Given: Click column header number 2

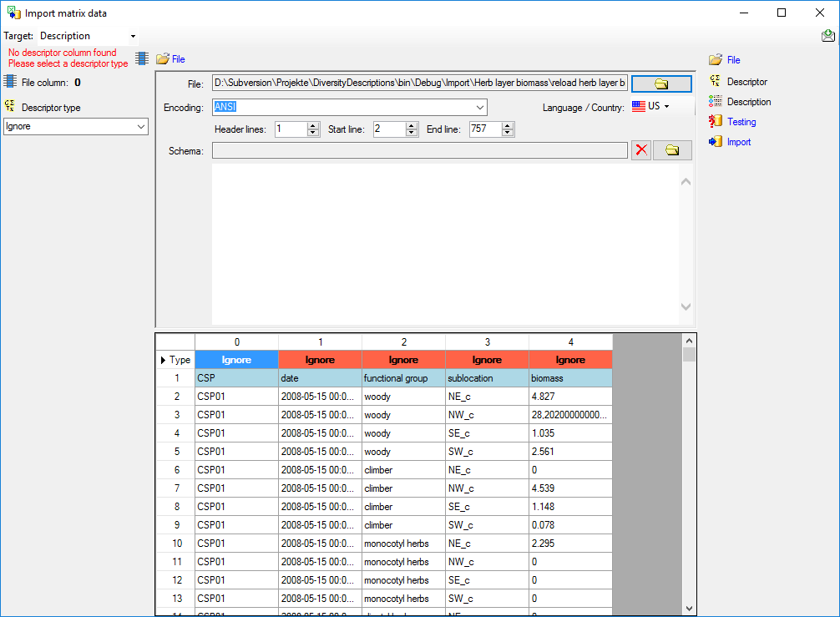Looking at the screenshot, I should (x=404, y=341).
